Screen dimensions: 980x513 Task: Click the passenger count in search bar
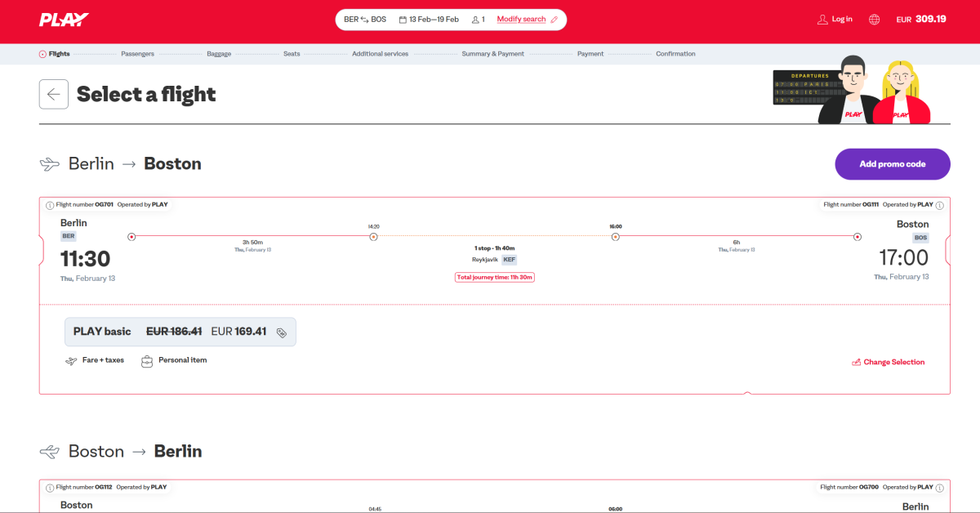[x=479, y=20]
